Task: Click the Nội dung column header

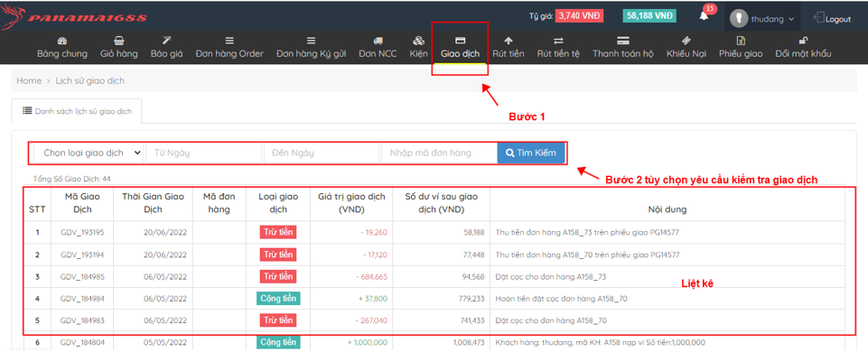Action: pos(667,209)
